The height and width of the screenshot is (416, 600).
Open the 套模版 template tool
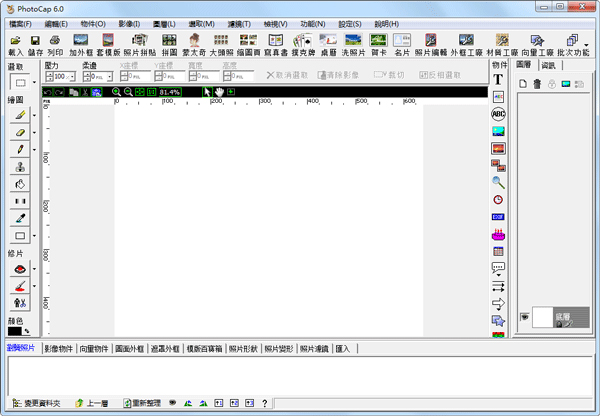point(108,45)
